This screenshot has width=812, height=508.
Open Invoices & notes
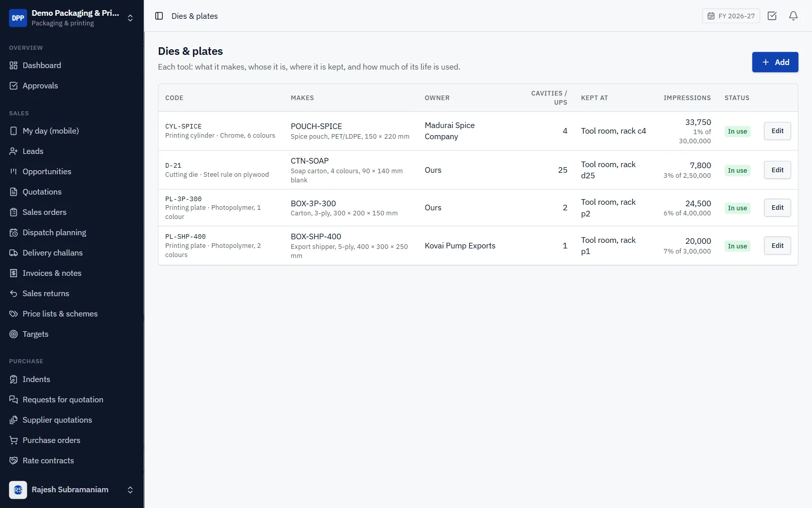point(52,273)
